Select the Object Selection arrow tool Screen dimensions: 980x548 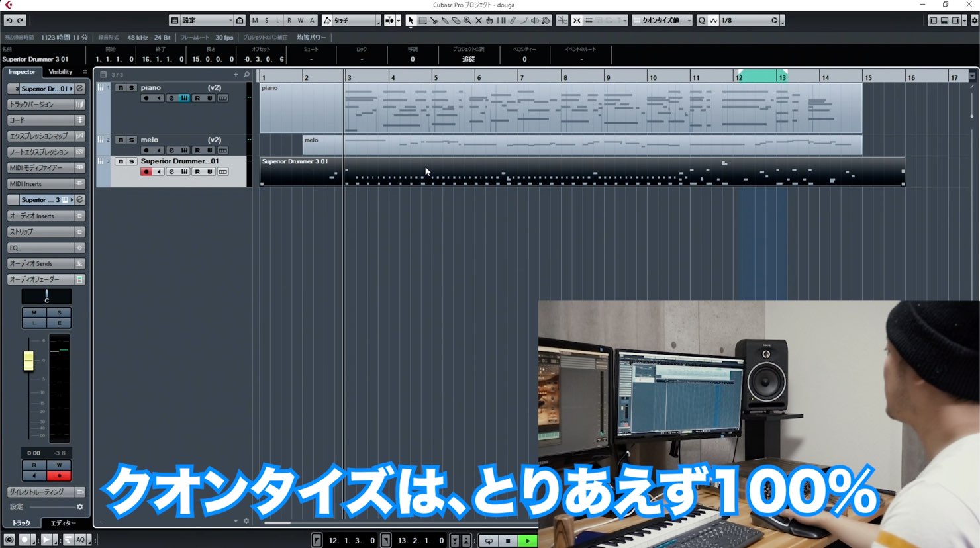(411, 21)
